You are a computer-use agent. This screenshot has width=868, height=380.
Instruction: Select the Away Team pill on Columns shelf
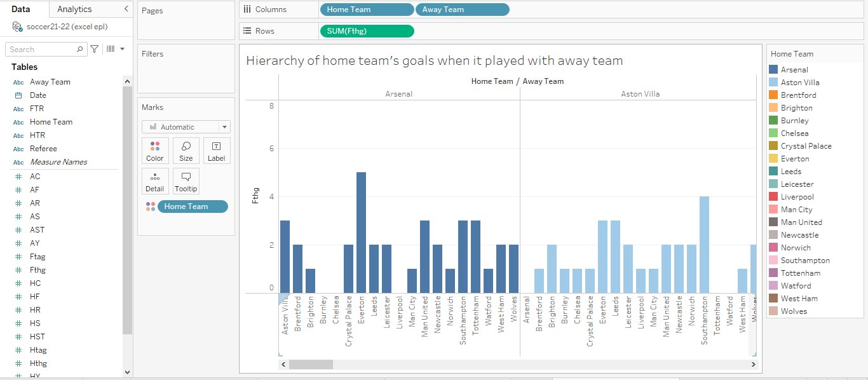[462, 10]
